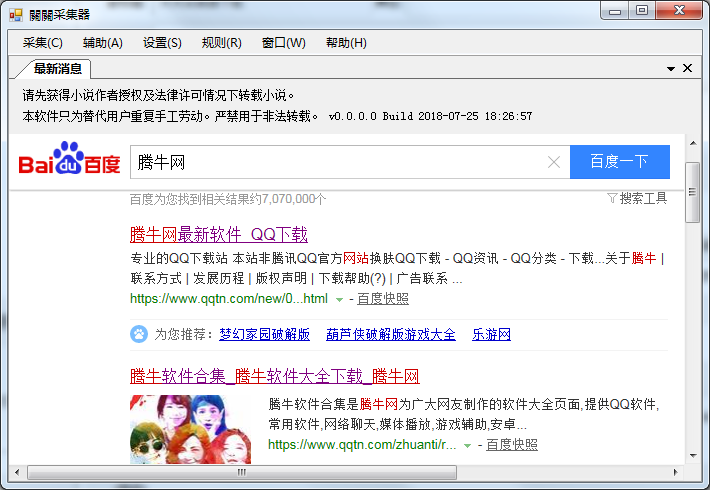
Task: Click the app icon in title bar
Action: pos(15,15)
